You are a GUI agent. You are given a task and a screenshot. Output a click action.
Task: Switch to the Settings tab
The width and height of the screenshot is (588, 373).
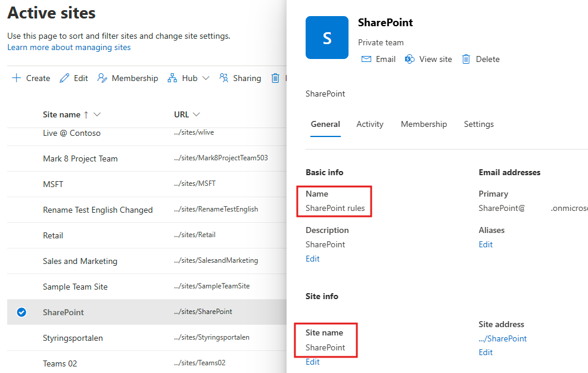coord(478,124)
